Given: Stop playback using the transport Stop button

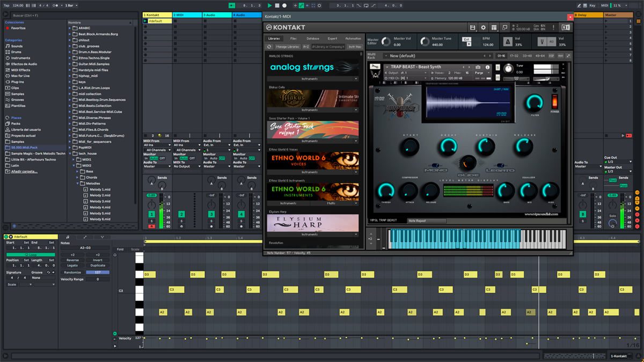Looking at the screenshot, I should [277, 5].
